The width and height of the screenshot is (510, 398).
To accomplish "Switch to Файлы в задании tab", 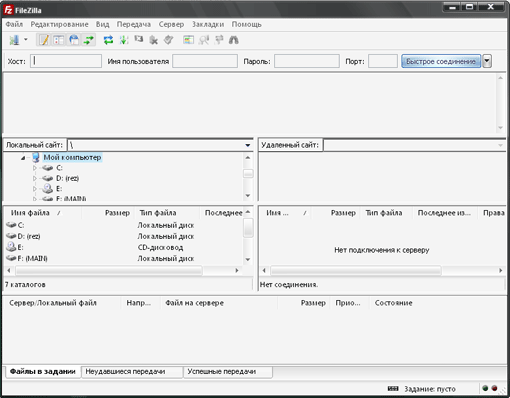I will click(x=43, y=372).
